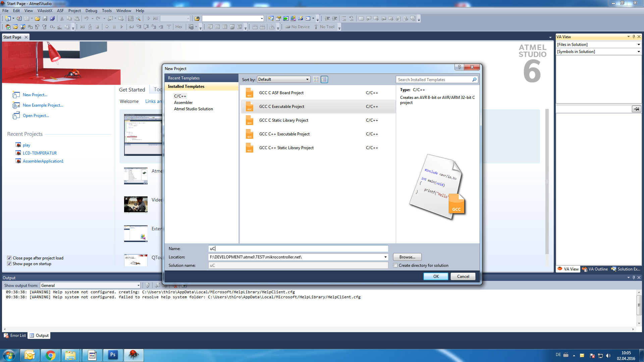The height and width of the screenshot is (362, 644).
Task: Open the File menu
Action: click(x=5, y=11)
